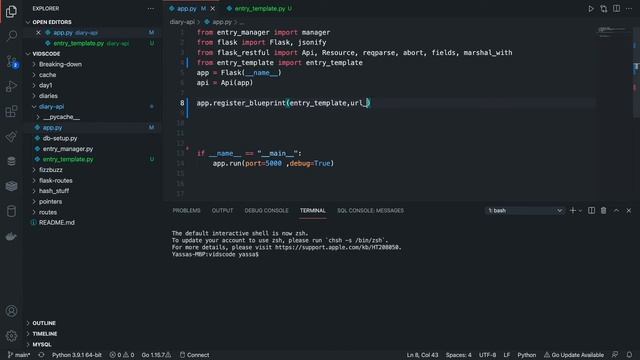
Task: Open the Docker whale icon view
Action: [11, 236]
